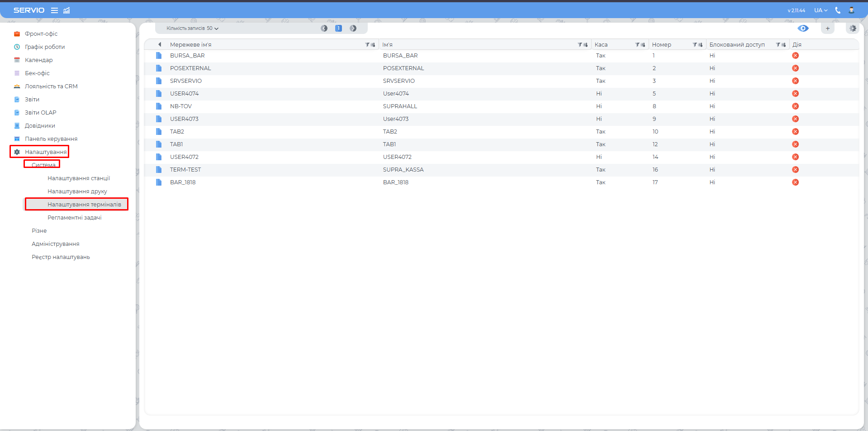Image resolution: width=868 pixels, height=431 pixels.
Task: Click the gear settings icon above table
Action: click(x=853, y=29)
